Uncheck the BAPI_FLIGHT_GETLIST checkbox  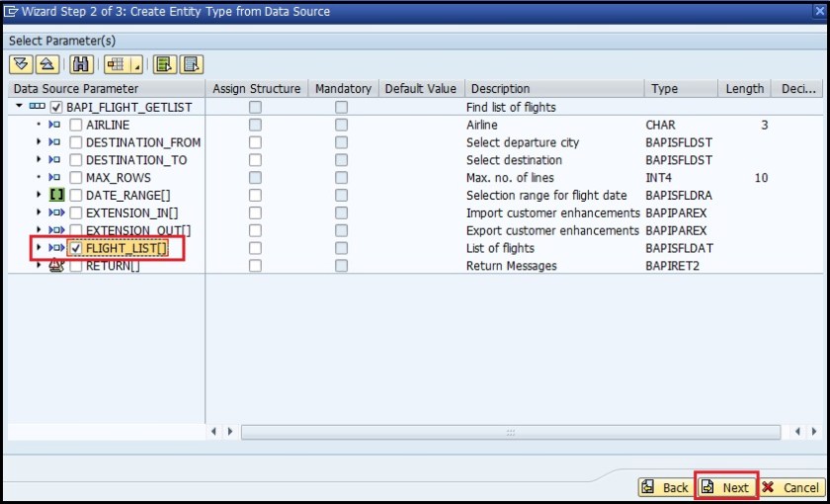(56, 108)
